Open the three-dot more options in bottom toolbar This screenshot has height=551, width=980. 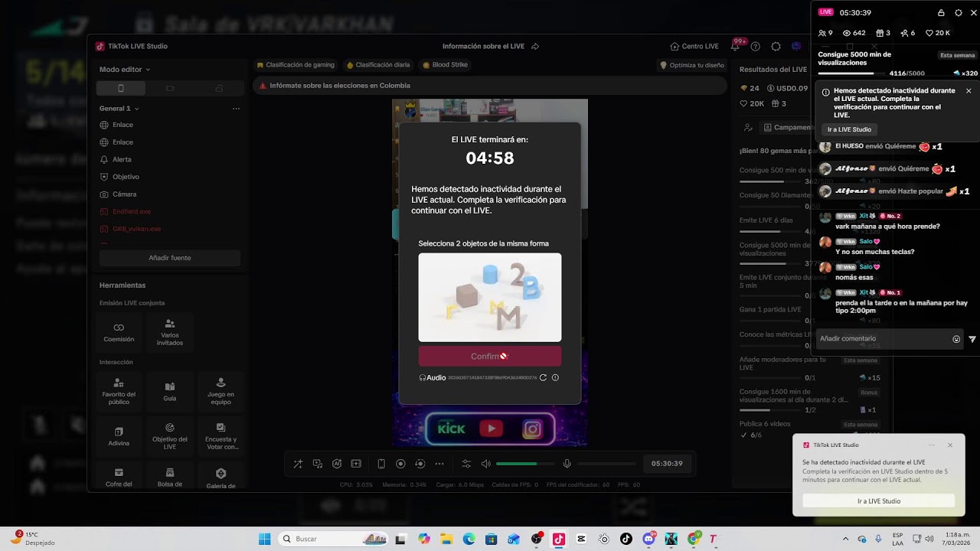tap(439, 464)
